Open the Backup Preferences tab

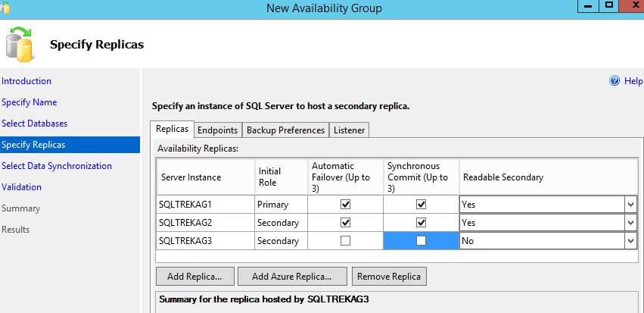(x=285, y=130)
